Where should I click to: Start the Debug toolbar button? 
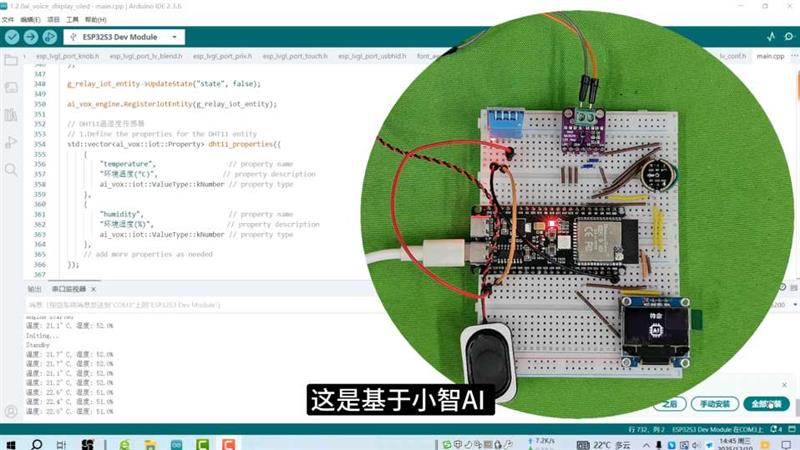pyautogui.click(x=50, y=37)
